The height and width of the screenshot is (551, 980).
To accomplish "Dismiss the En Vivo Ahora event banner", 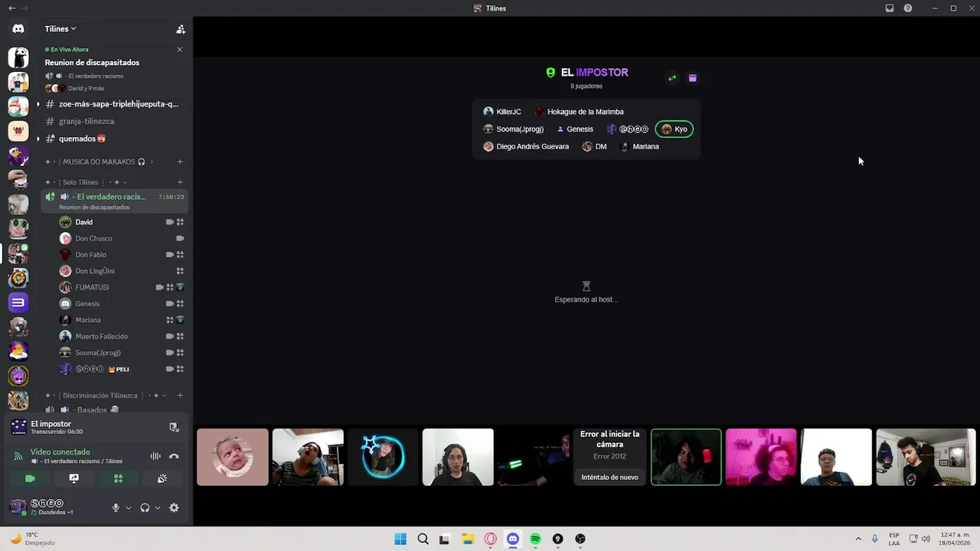I will (179, 50).
